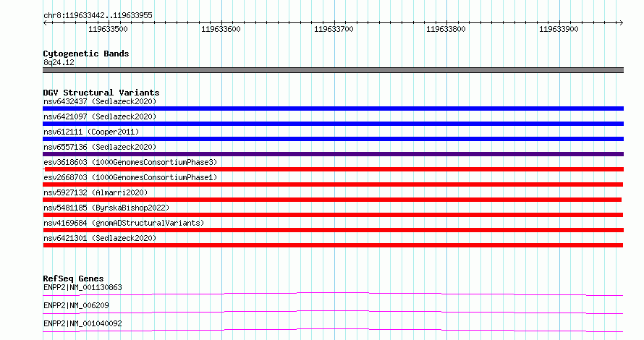This screenshot has width=644, height=340.
Task: Select the magenta line under ENPP2|NM_001040092
Action: tap(333, 330)
